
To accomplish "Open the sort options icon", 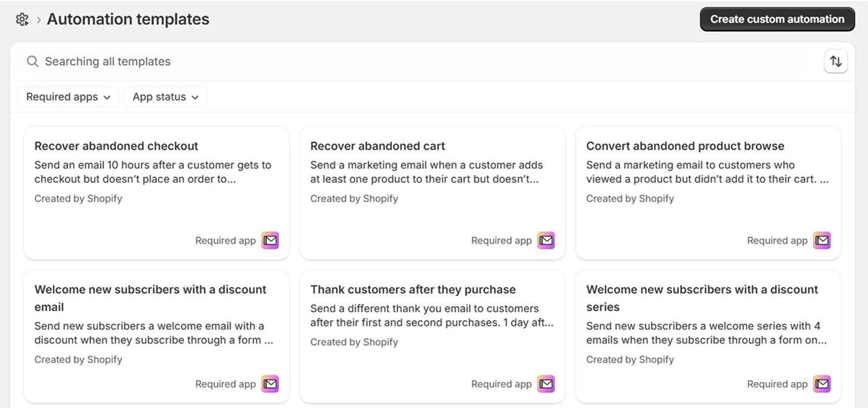I will coord(836,61).
